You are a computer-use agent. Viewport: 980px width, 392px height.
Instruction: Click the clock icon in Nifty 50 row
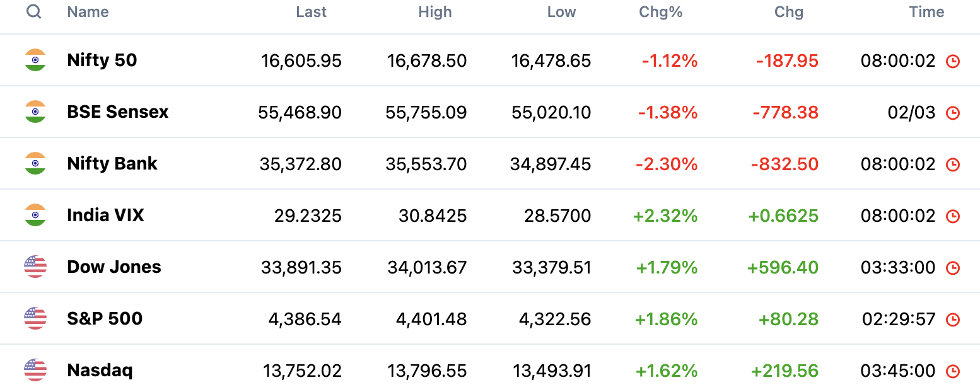coord(953,61)
